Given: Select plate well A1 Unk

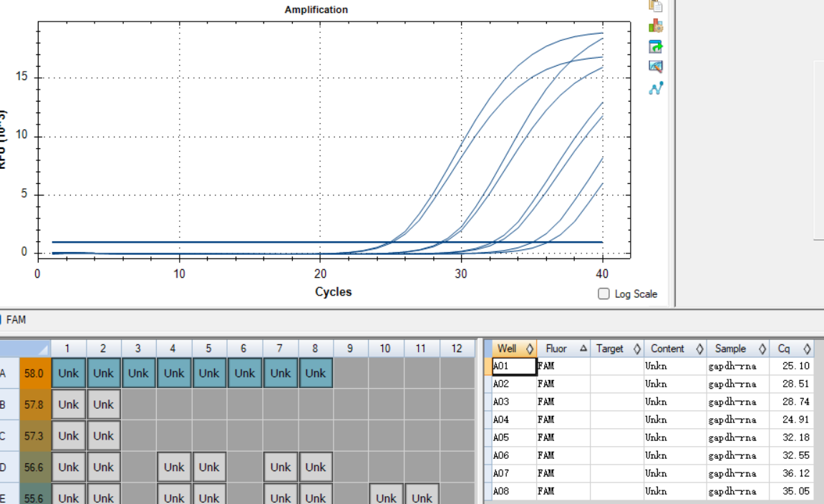Looking at the screenshot, I should [68, 373].
